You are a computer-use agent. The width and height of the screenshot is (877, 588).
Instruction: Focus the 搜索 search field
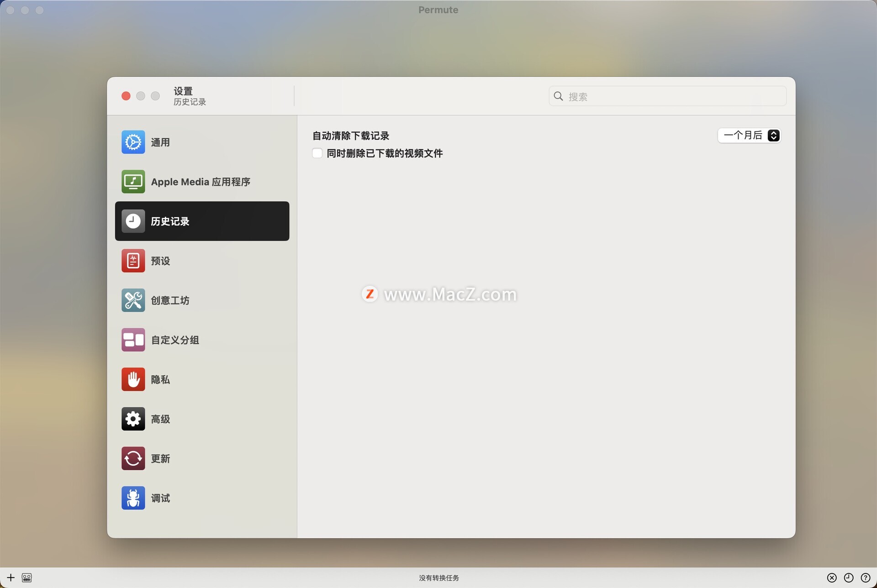667,96
